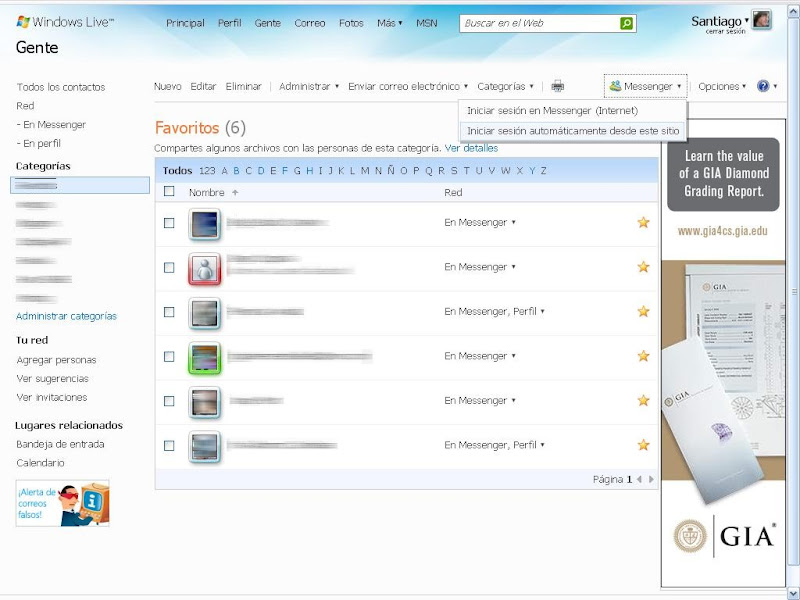The image size is (800, 600).
Task: Expand the Categorías toolbar dropdown
Action: click(506, 86)
